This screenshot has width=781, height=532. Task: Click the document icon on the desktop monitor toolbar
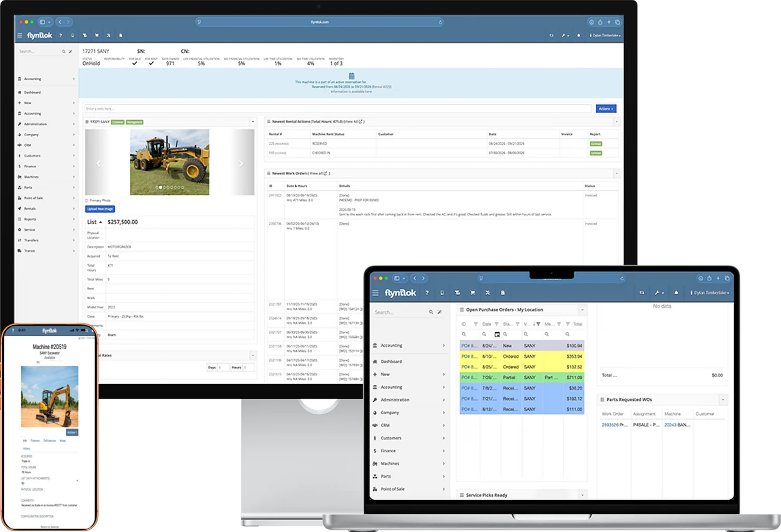coord(120,35)
